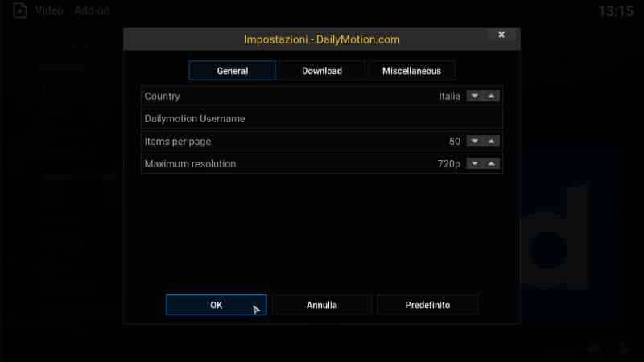Image resolution: width=644 pixels, height=362 pixels.
Task: Open the Miscellaneous tab
Action: [x=411, y=71]
